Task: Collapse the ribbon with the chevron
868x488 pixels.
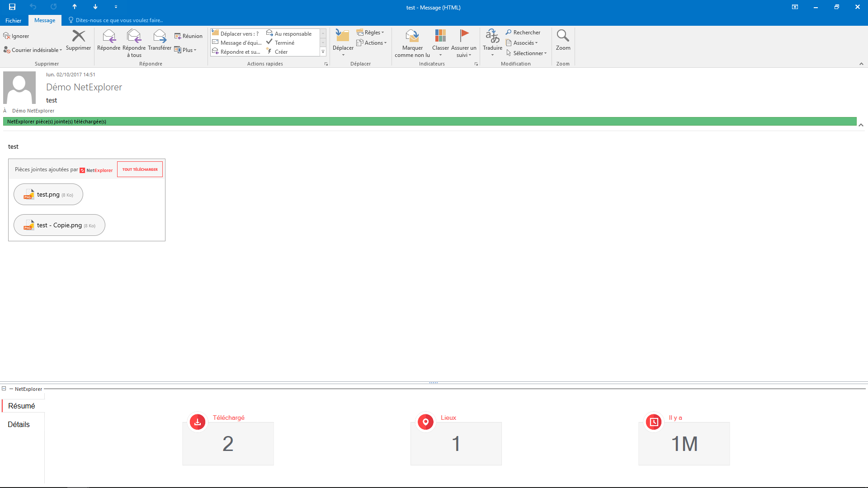Action: pos(861,64)
